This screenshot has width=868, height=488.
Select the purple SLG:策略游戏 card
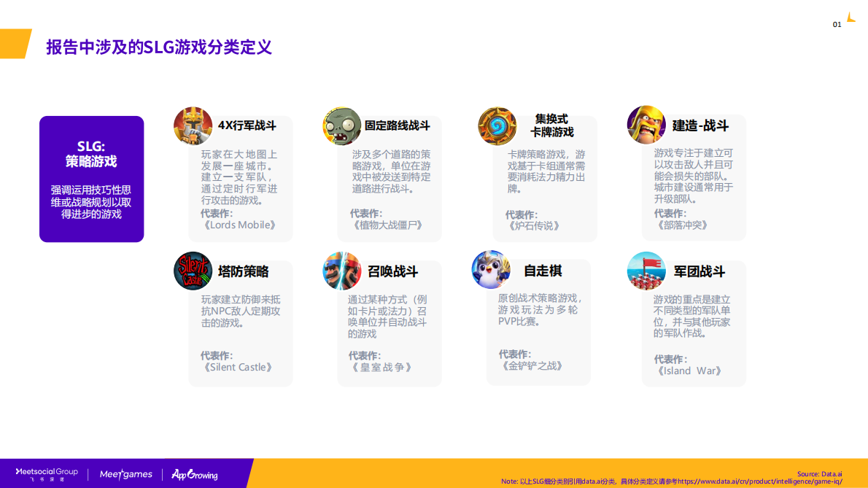(91, 178)
